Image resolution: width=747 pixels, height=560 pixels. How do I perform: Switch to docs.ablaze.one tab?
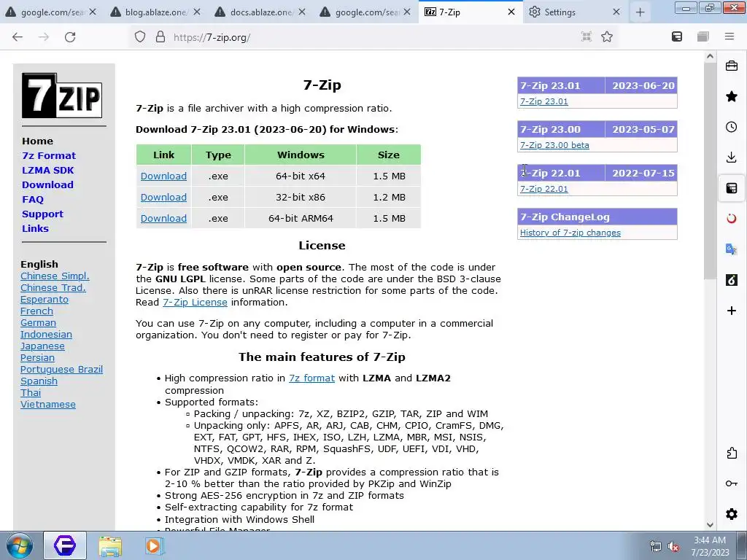260,12
